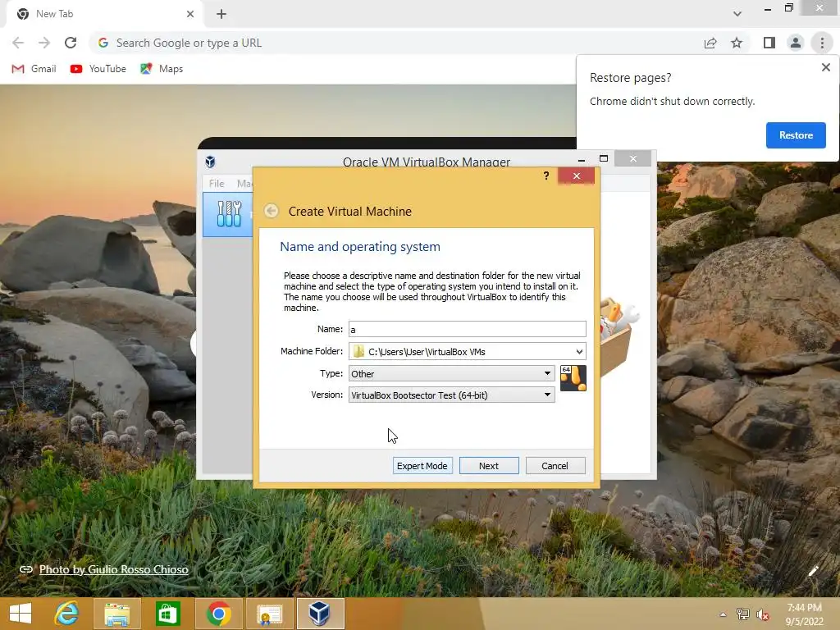Click the folder icon in Machine Folder field

tap(359, 351)
